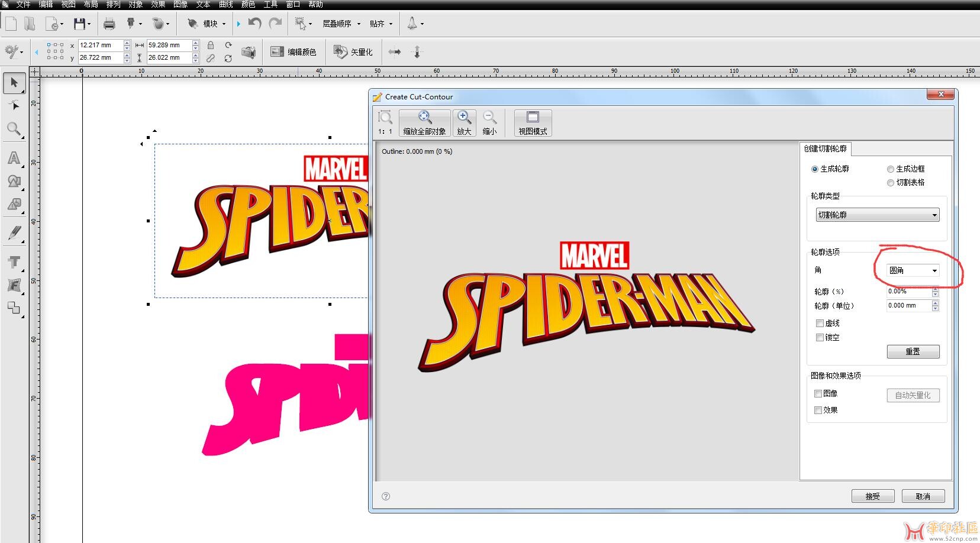Click the 轮廓(单位) 0.000 mm field
The height and width of the screenshot is (543, 980).
[909, 306]
